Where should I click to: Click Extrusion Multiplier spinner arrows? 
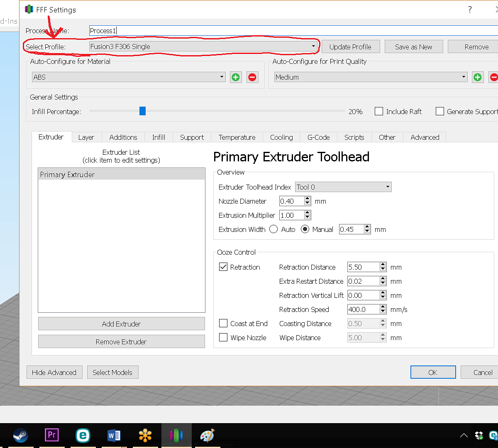pos(307,215)
